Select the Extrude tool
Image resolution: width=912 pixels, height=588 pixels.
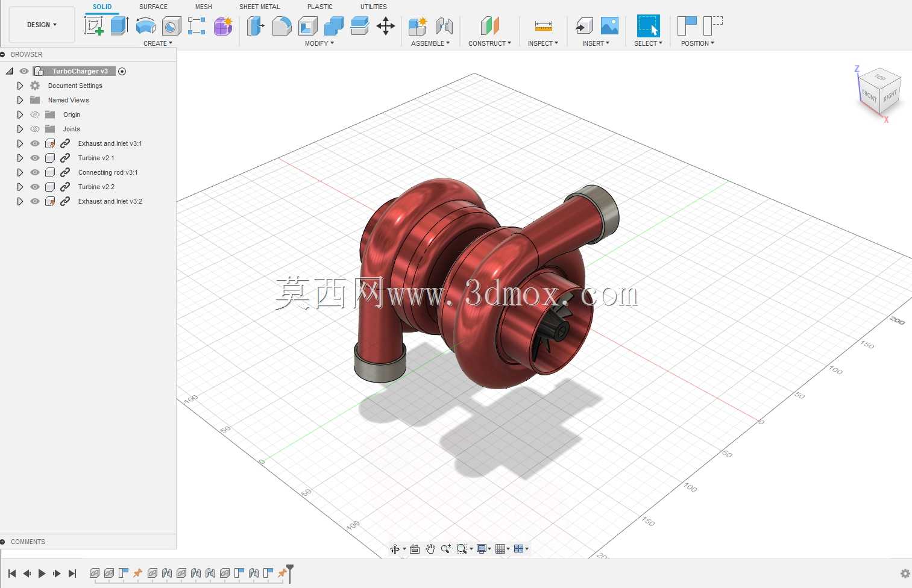coord(119,26)
